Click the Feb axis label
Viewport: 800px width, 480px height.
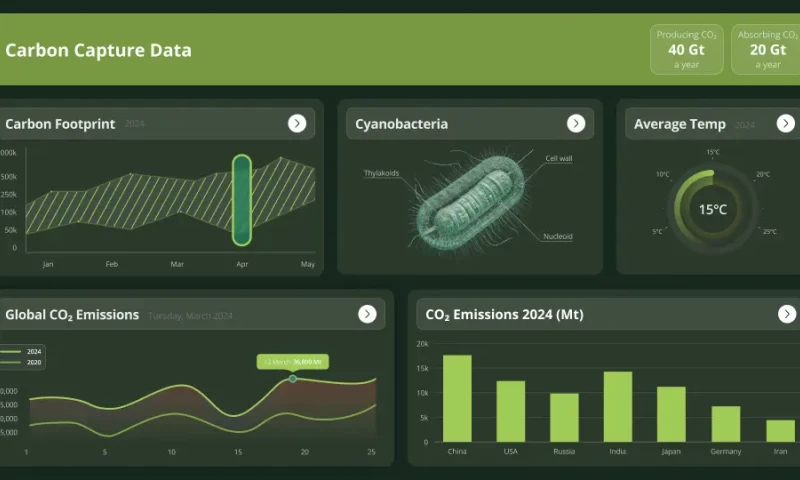pos(112,264)
